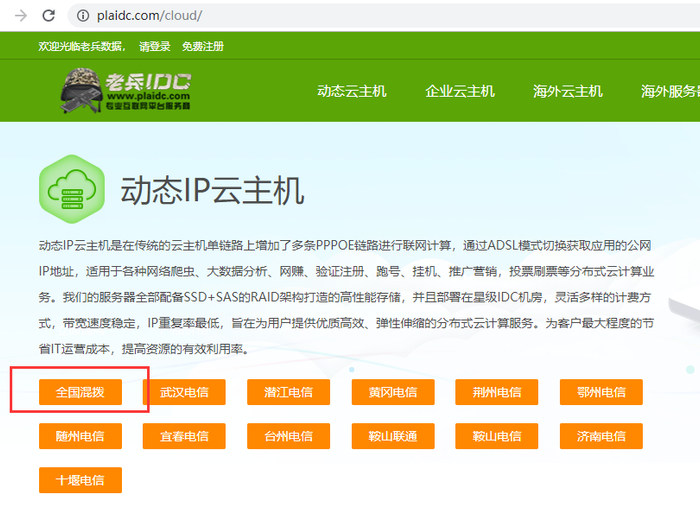Open the 海外云主机 menu item

(x=568, y=91)
